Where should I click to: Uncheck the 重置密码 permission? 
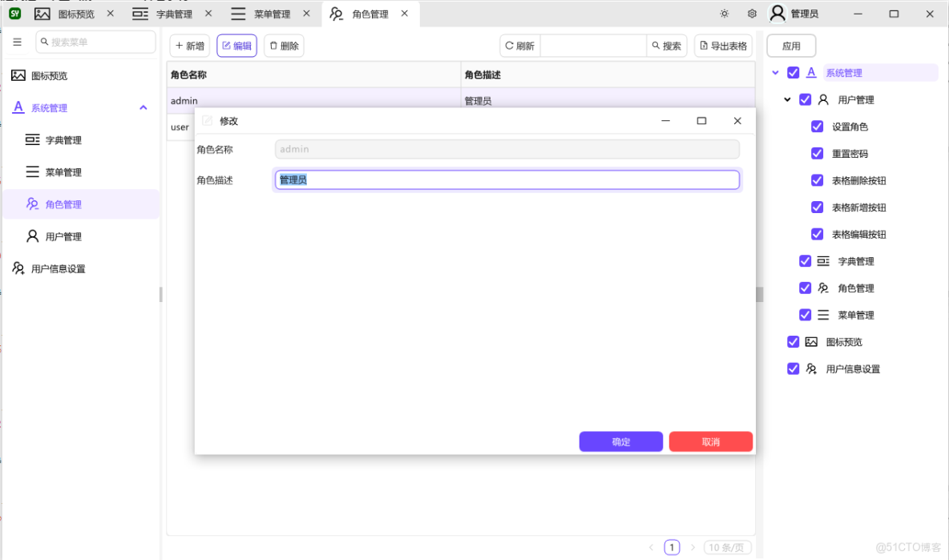818,153
